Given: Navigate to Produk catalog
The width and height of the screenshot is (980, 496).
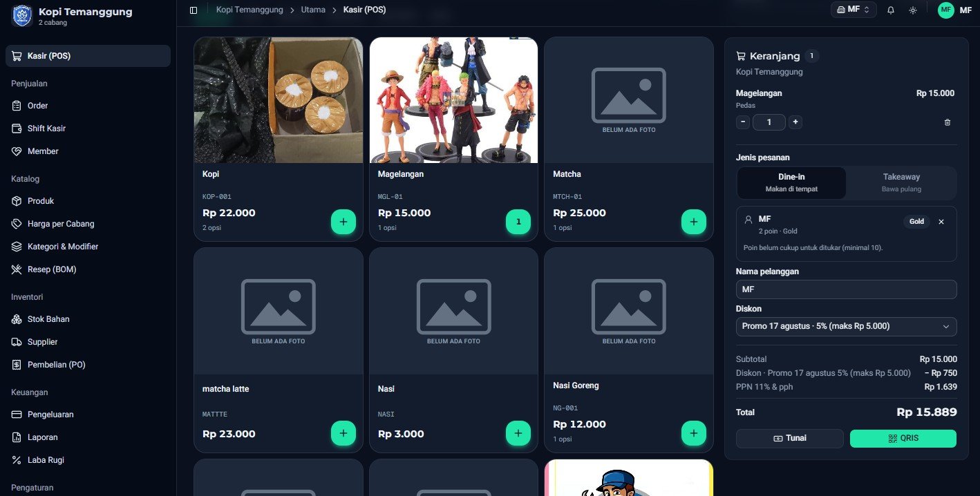Looking at the screenshot, I should click(88, 201).
